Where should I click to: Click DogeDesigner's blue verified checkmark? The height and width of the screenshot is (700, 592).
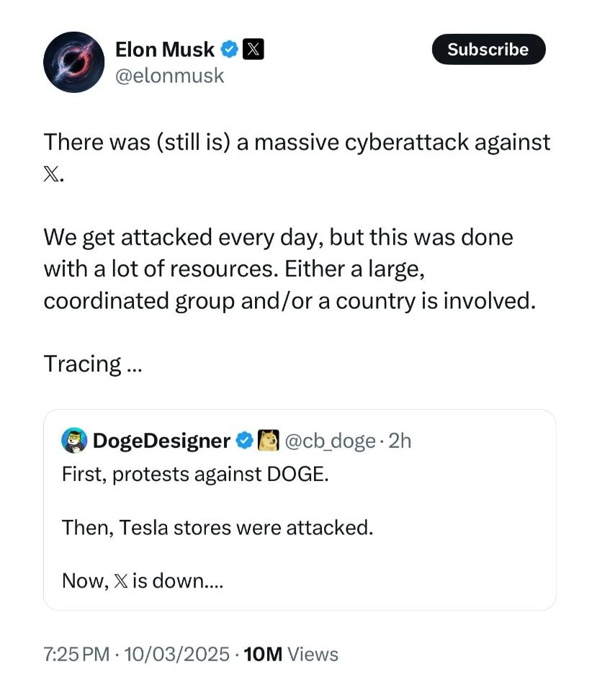point(245,440)
